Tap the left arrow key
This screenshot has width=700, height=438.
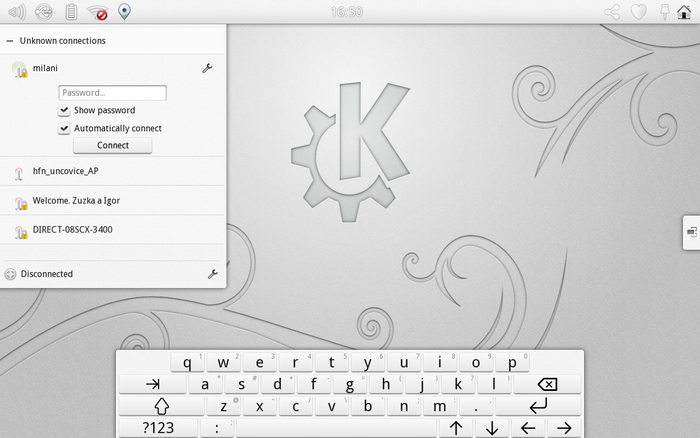pos(528,428)
